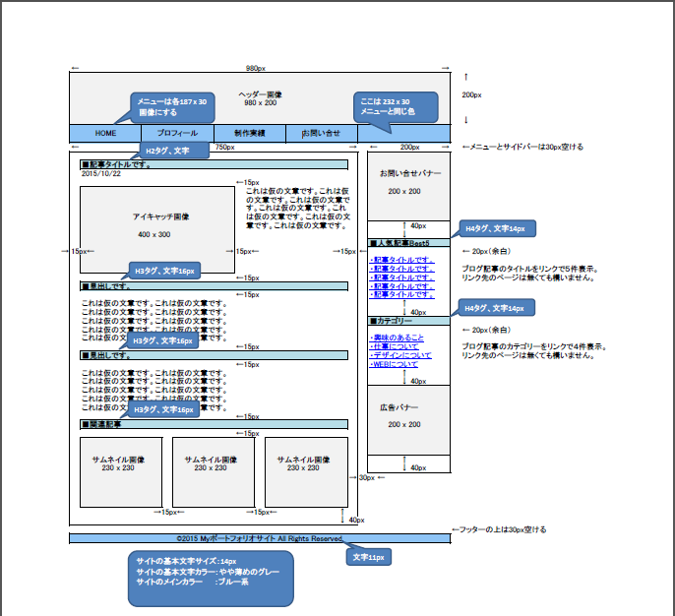Click the ■人気記事Best5 sidebar heading
675x616 pixels.
(408, 243)
